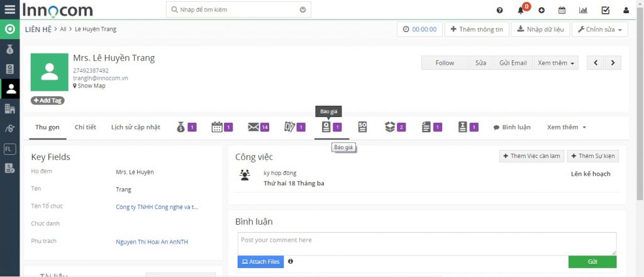Click the green Gửi send button
The height and width of the screenshot is (277, 644).
pyautogui.click(x=592, y=262)
